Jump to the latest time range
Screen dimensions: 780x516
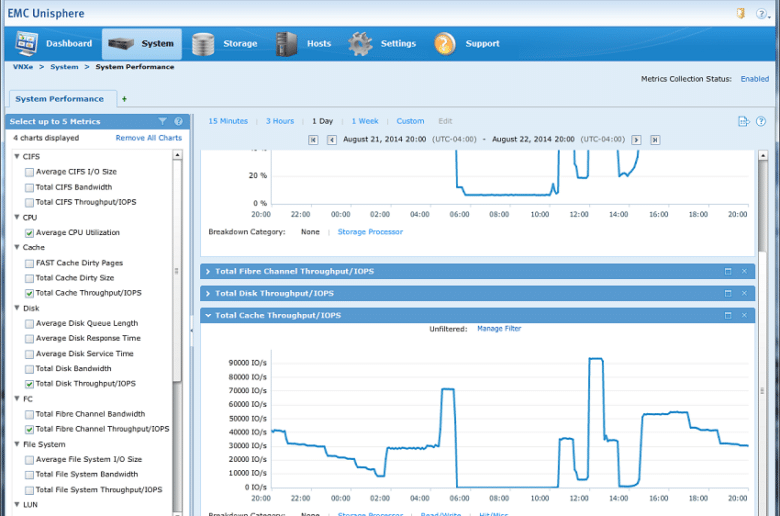point(655,140)
